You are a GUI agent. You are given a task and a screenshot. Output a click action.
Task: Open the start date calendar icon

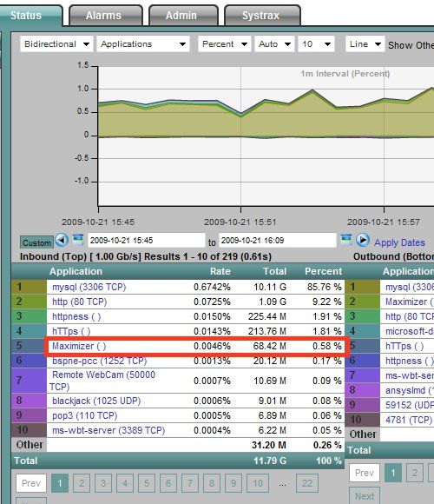pos(78,240)
